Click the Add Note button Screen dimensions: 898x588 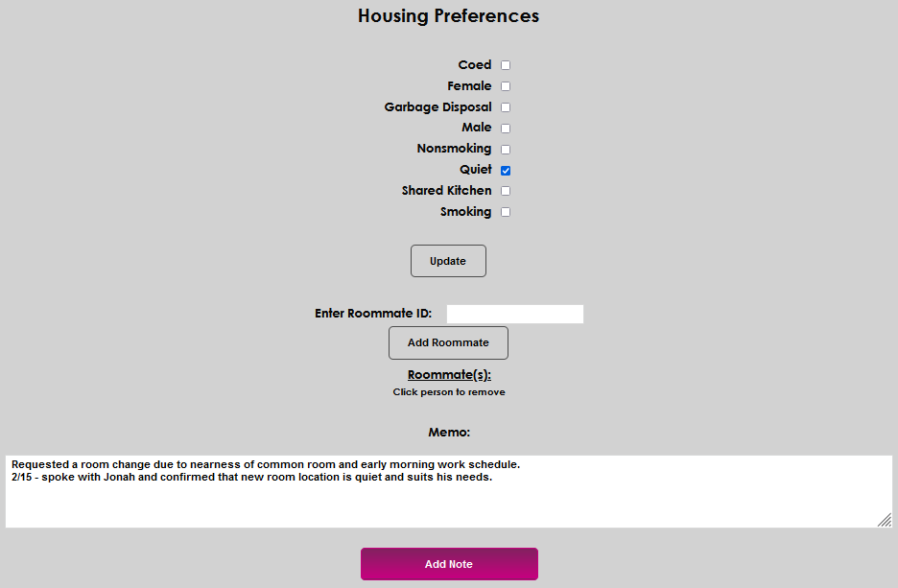[448, 564]
